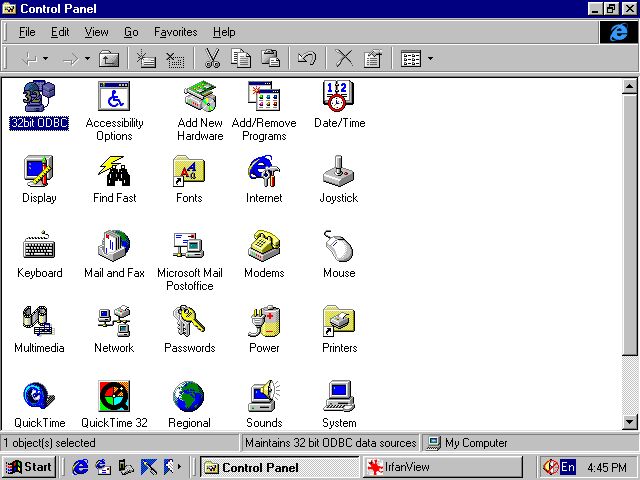Click the scrollbar up arrow
Viewport: 640px width, 480px height.
pyautogui.click(x=629, y=87)
